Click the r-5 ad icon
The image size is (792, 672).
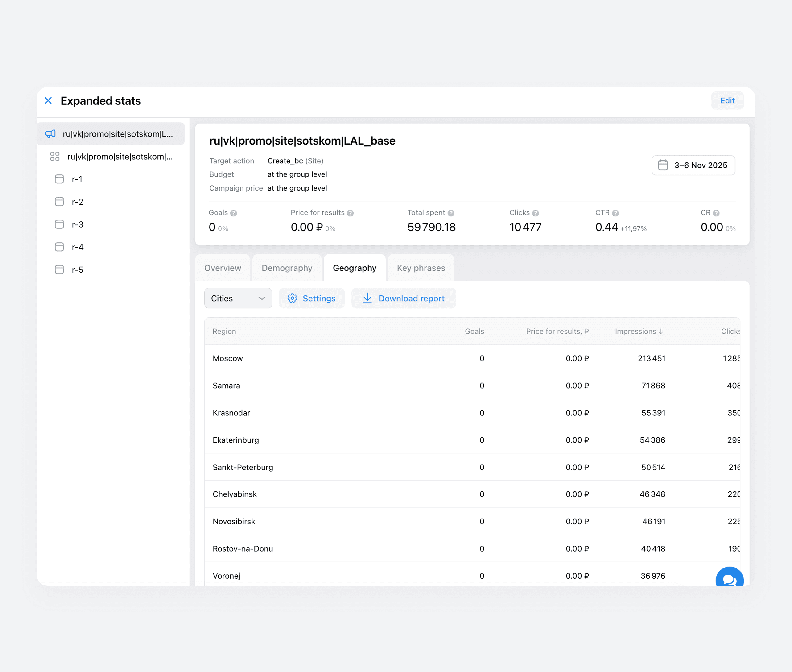tap(59, 270)
